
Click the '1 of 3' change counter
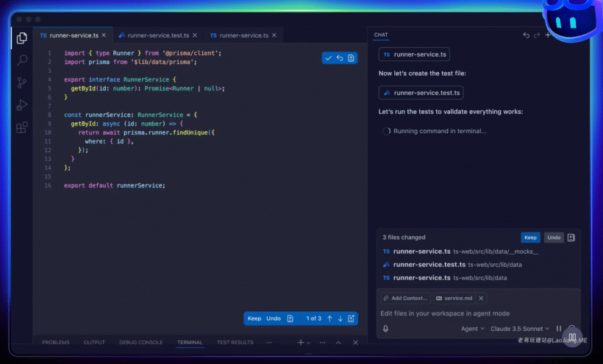(313, 318)
